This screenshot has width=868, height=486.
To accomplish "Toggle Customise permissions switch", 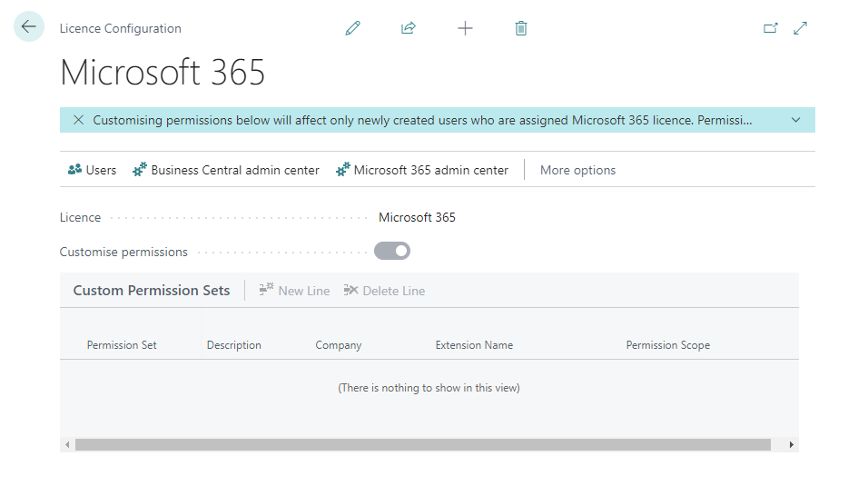I will coord(392,251).
